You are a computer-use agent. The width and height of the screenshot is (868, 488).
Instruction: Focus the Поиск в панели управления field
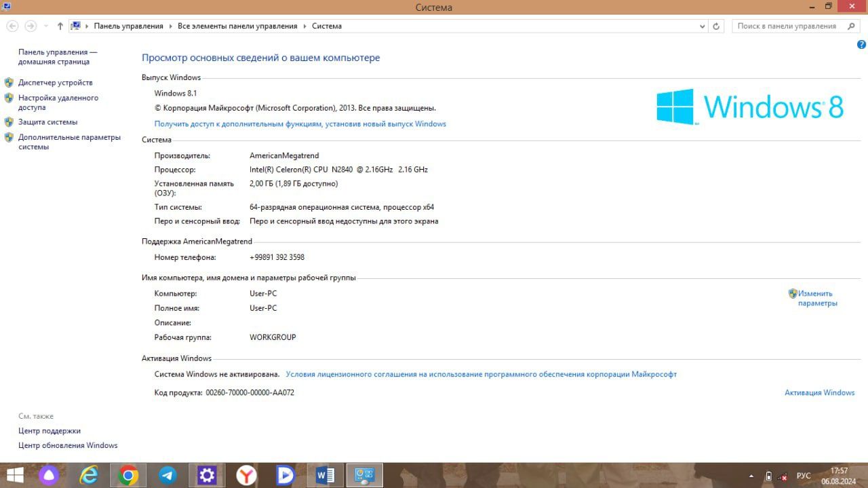point(797,26)
